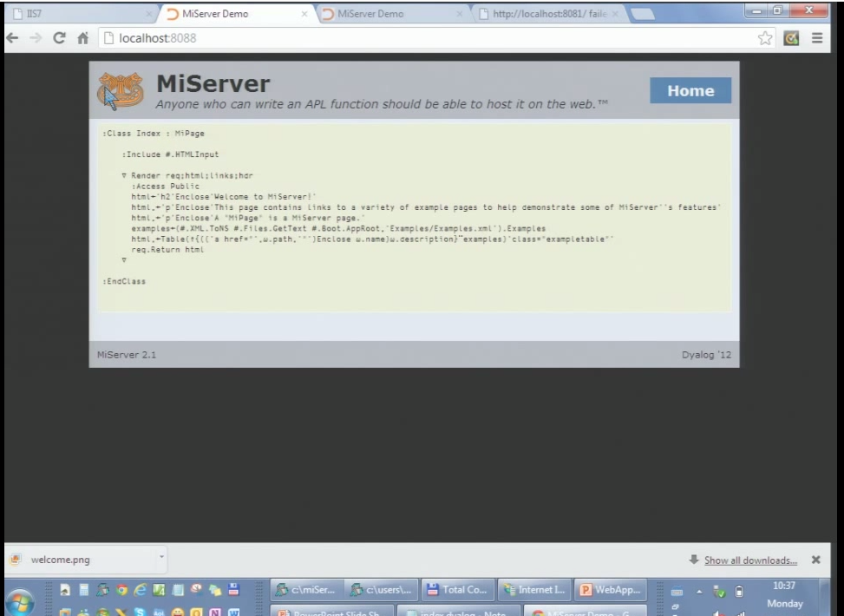This screenshot has width=844, height=616.
Task: Switch to Internet I... taskbar window
Action: point(534,590)
